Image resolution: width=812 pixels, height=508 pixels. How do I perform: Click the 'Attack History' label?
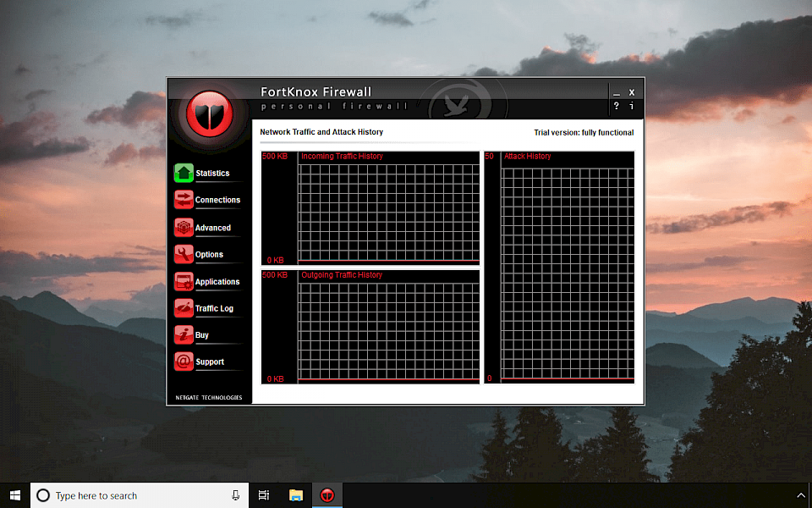(527, 156)
